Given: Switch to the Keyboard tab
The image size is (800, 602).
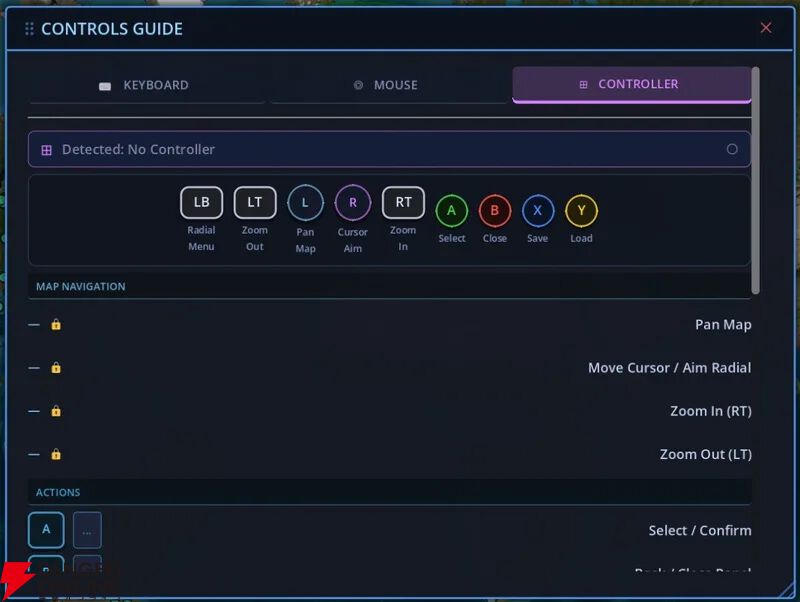Looking at the screenshot, I should click(146, 85).
